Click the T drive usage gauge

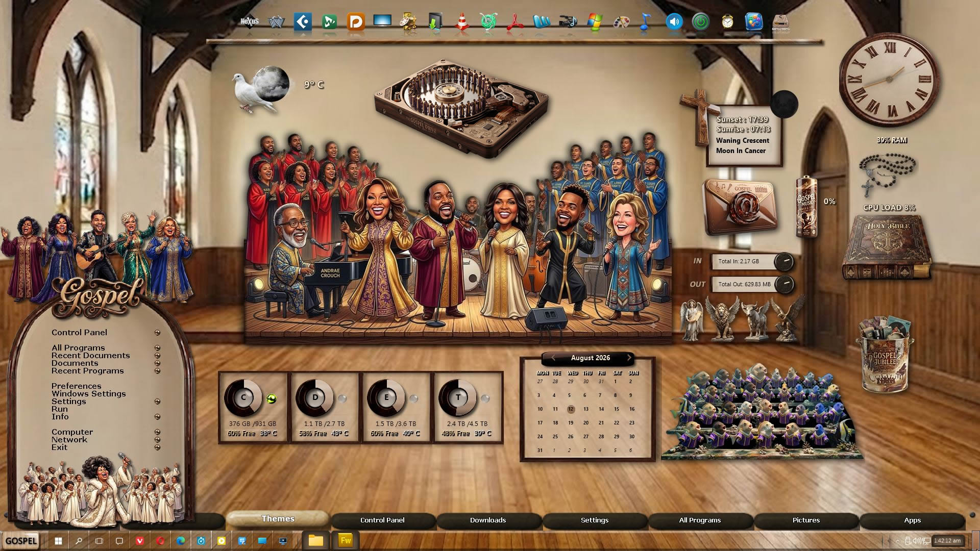458,397
